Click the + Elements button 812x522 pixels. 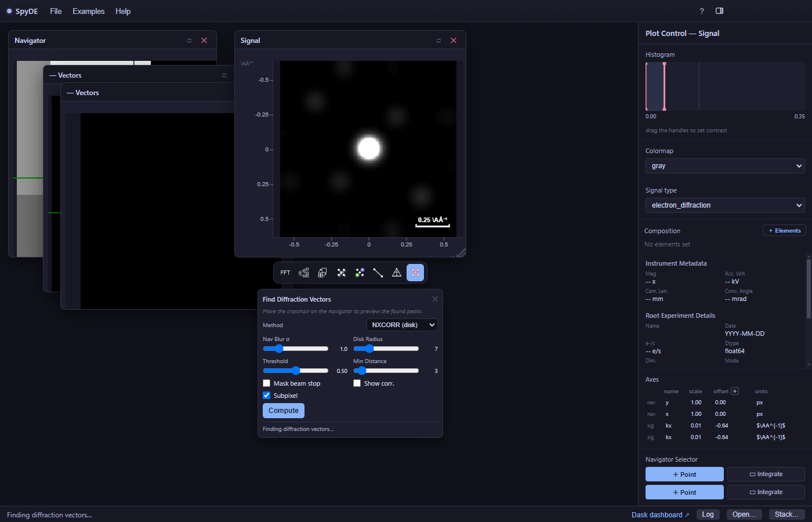(x=784, y=231)
